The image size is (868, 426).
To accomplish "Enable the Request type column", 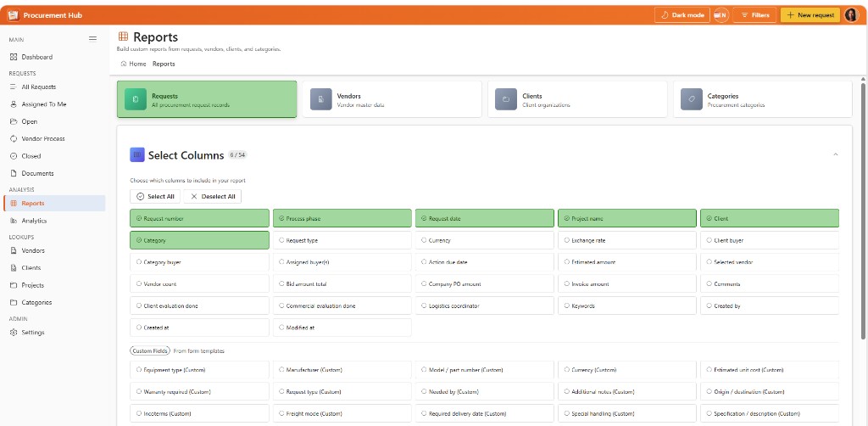I will pyautogui.click(x=342, y=240).
